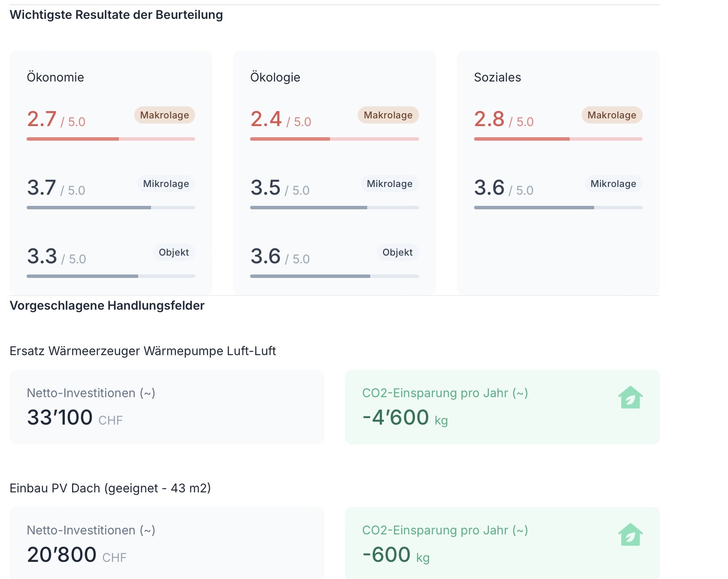
Task: Click the Mikrolage badge under Ökonomie
Action: click(x=166, y=184)
